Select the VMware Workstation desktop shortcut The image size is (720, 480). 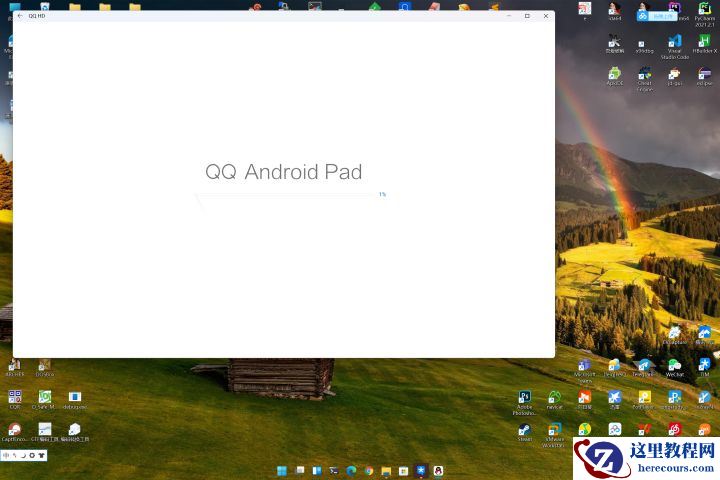click(x=554, y=435)
